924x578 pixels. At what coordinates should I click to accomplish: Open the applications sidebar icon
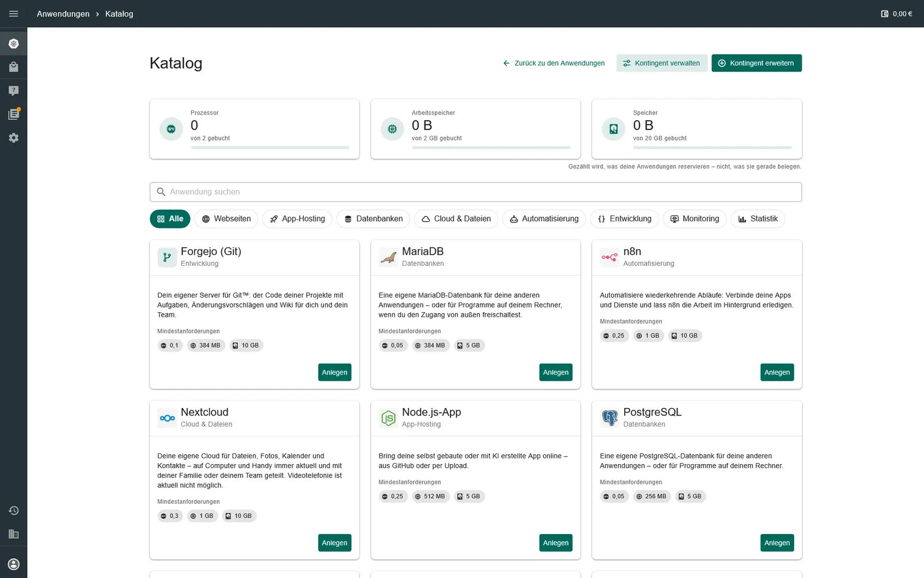click(x=14, y=43)
